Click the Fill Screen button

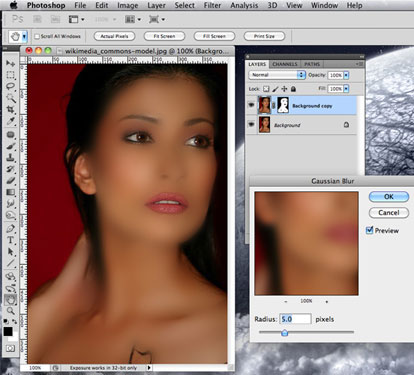(x=214, y=36)
